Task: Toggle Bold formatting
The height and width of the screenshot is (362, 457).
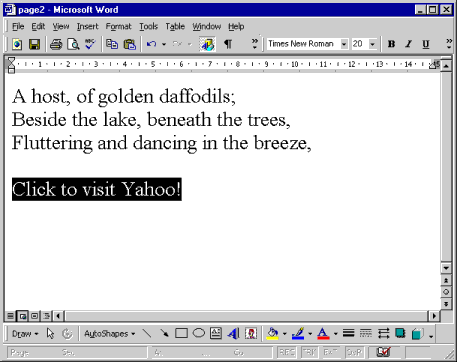Action: [x=392, y=44]
